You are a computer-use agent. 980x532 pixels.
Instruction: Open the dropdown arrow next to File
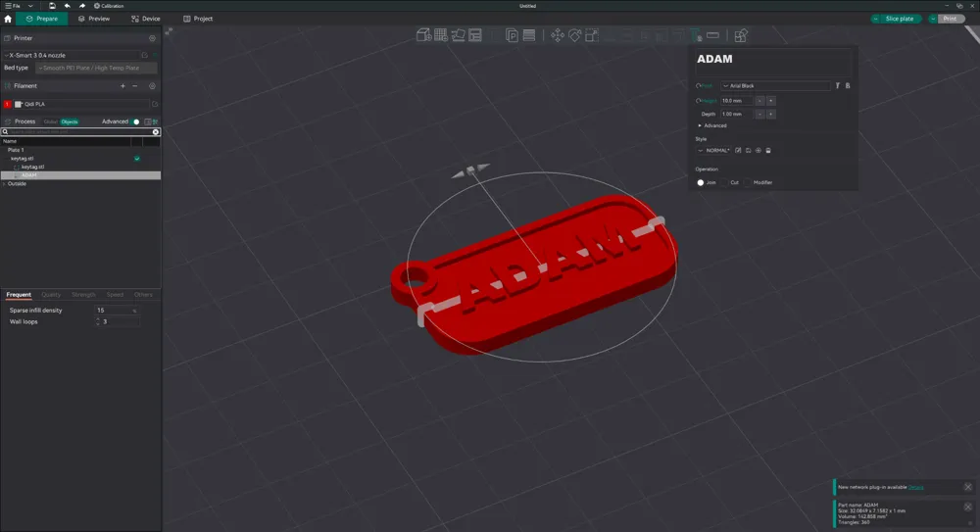click(30, 6)
